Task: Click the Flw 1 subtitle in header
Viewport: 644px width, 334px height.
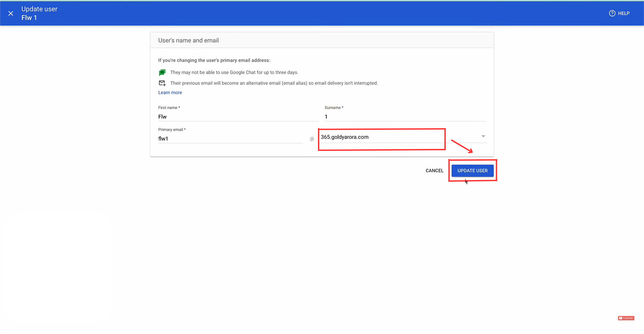Action: pos(29,18)
